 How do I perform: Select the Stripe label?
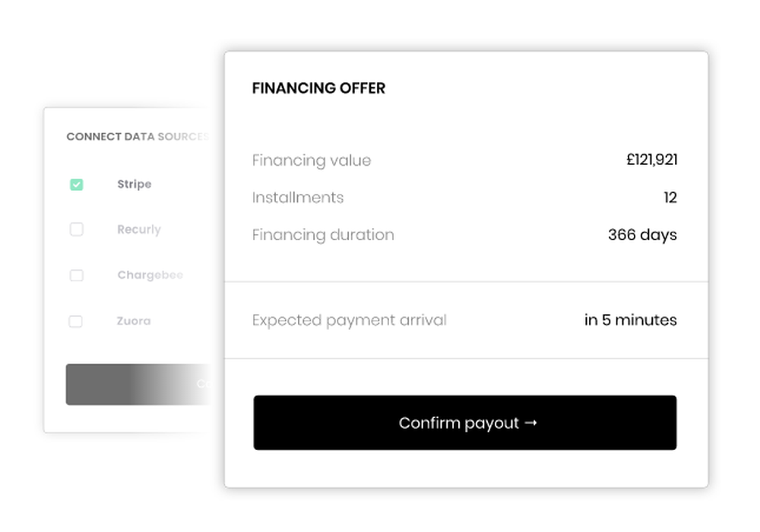click(x=135, y=184)
